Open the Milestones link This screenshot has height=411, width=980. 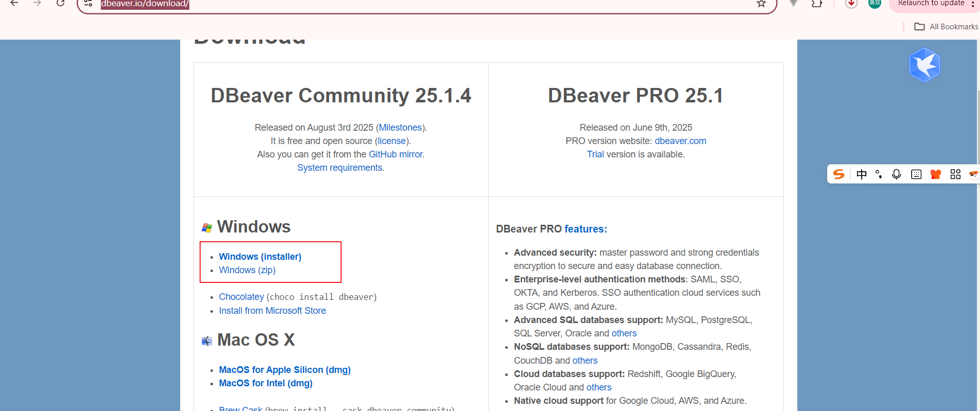tap(400, 128)
